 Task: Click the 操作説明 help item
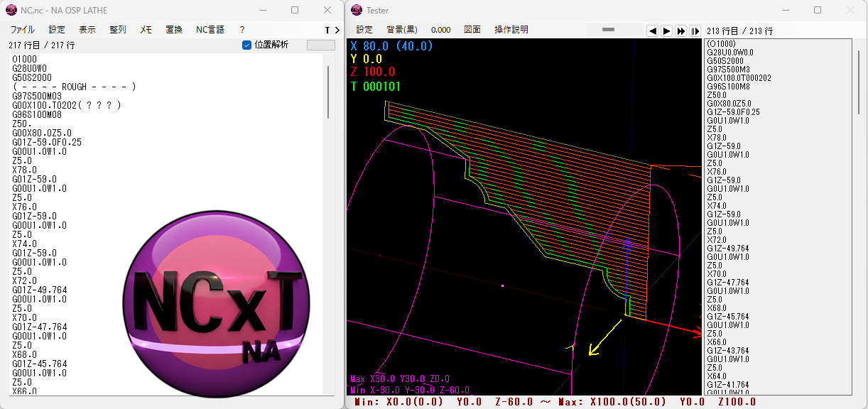click(511, 30)
